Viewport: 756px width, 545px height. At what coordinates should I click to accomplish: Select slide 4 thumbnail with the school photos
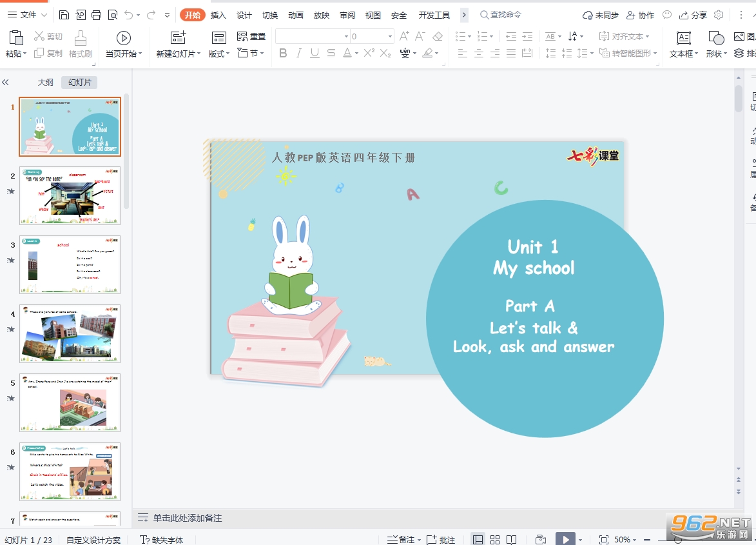pos(70,333)
